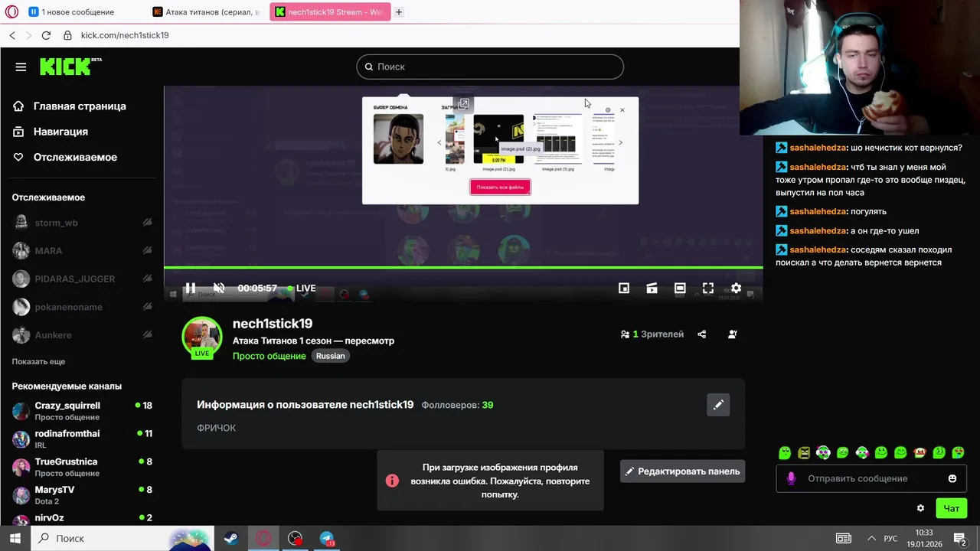Click the purple microphone icon in chat
Viewport: 980px width, 551px height.
[x=791, y=478]
